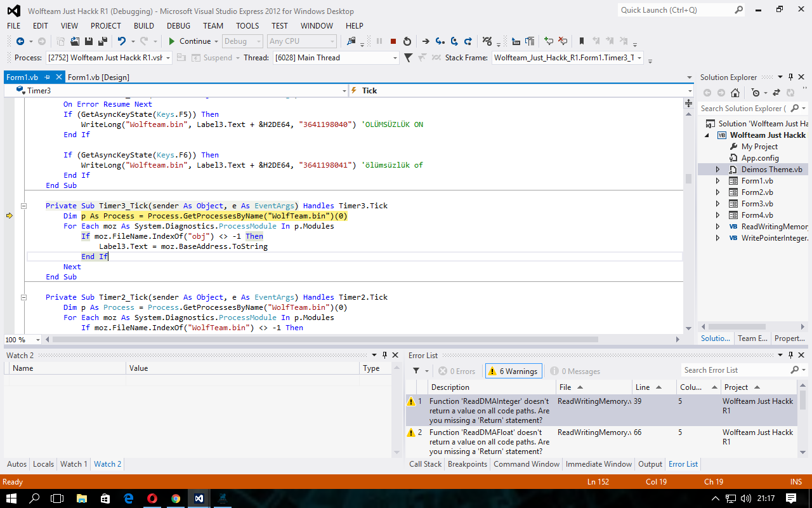Screen dimensions: 812x508
Task: Click the Find in Files toolbar icon
Action: 351,41
